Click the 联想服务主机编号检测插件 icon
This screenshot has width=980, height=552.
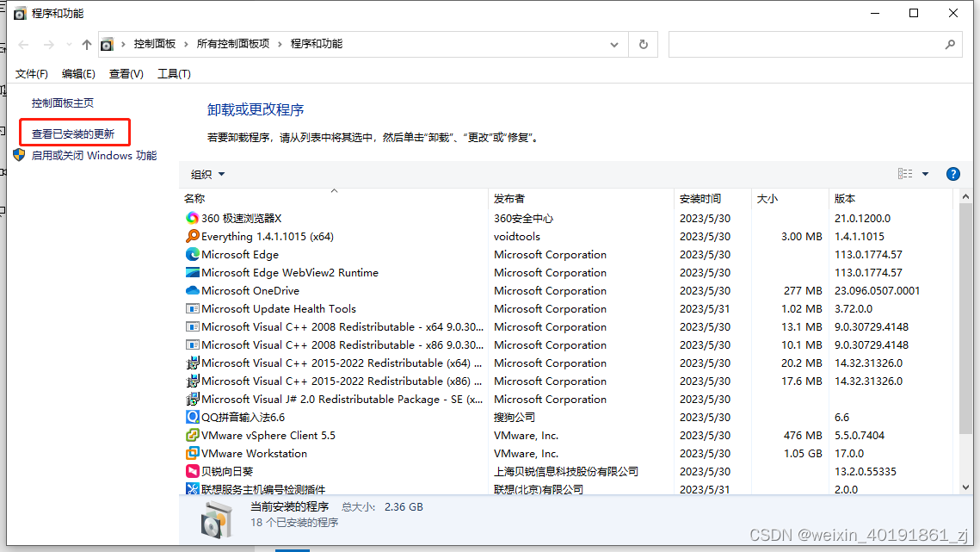pyautogui.click(x=193, y=489)
